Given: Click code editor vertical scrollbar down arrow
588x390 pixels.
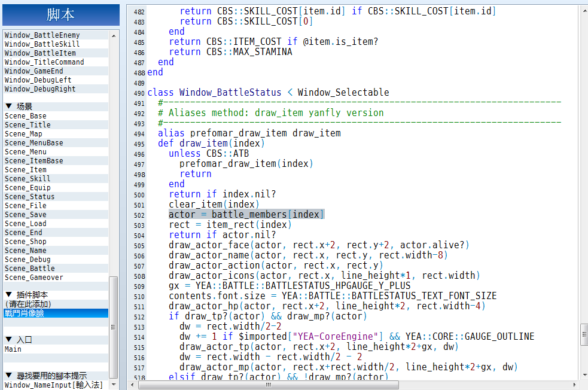Looking at the screenshot, I should pos(584,375).
